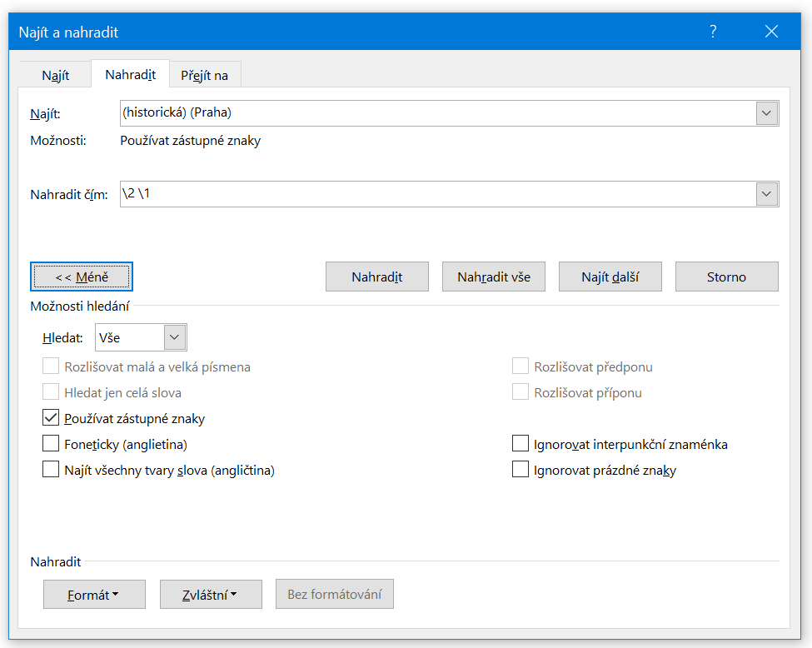The width and height of the screenshot is (812, 648).
Task: Click the Nahradit vše button
Action: point(493,277)
